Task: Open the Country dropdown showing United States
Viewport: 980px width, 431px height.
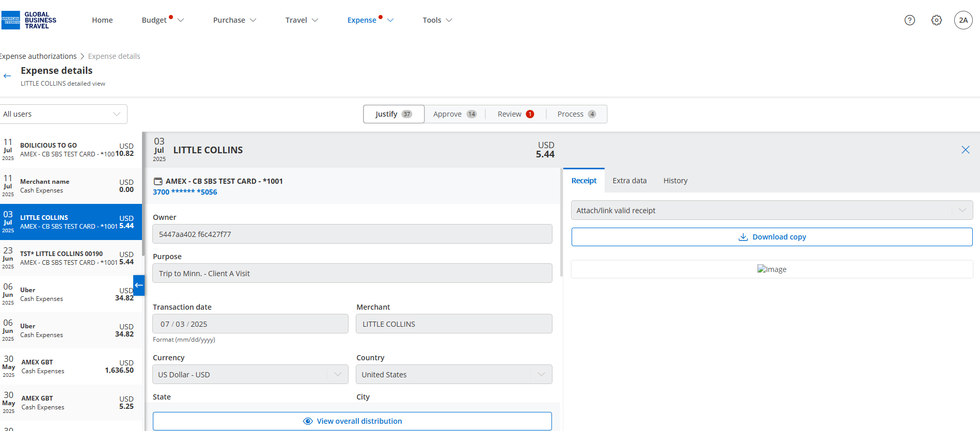Action: tap(454, 374)
